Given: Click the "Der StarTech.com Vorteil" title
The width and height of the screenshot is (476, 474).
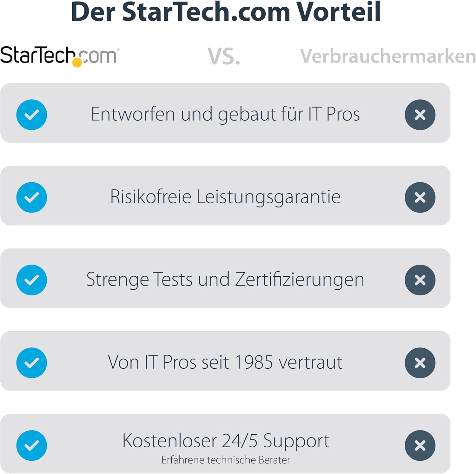Looking at the screenshot, I should tap(226, 12).
